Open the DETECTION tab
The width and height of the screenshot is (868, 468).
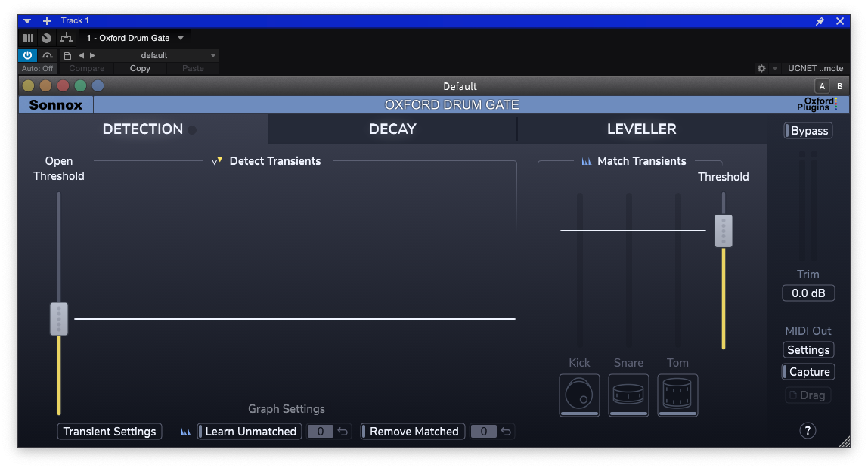tap(143, 129)
